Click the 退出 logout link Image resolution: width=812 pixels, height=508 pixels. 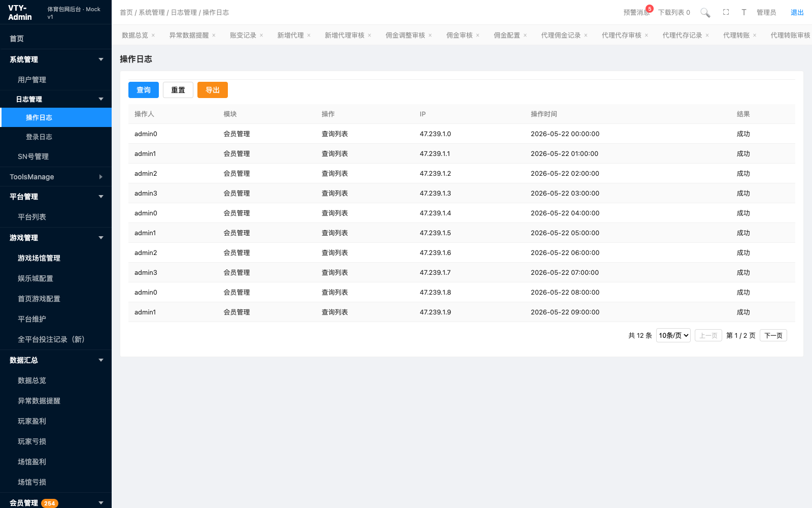pos(797,12)
